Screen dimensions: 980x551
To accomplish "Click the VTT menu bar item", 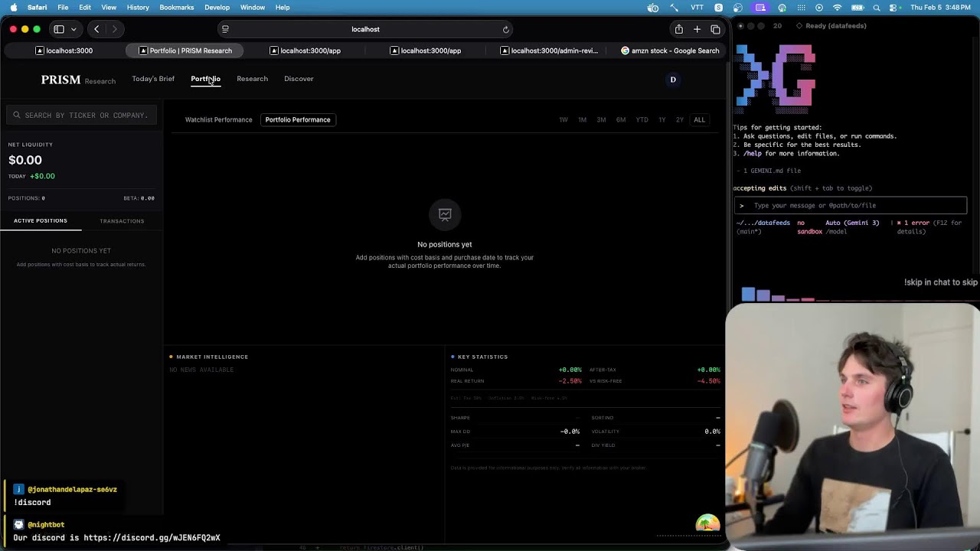I will click(697, 8).
